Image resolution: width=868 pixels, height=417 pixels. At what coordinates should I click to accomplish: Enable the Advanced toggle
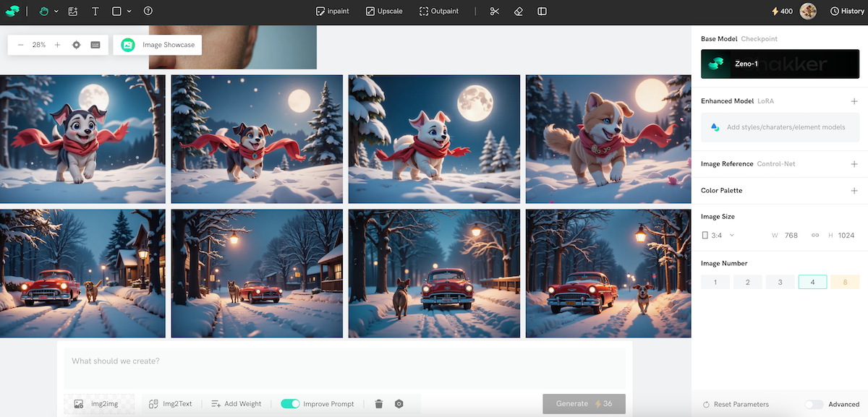click(x=814, y=405)
